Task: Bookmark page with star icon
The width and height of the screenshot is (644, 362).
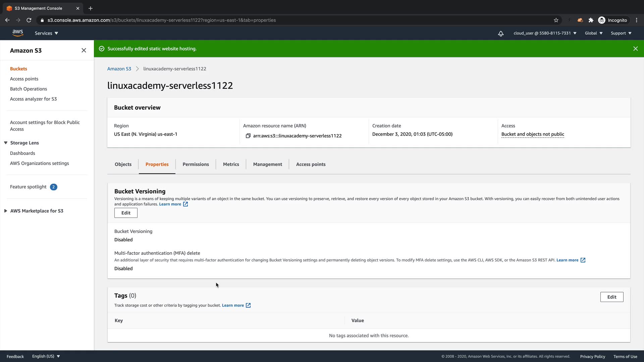Action: coord(556,20)
